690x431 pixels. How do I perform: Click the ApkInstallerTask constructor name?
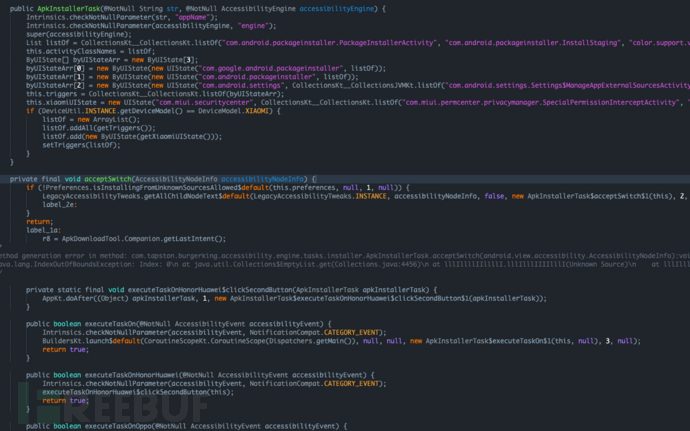pyautogui.click(x=67, y=9)
